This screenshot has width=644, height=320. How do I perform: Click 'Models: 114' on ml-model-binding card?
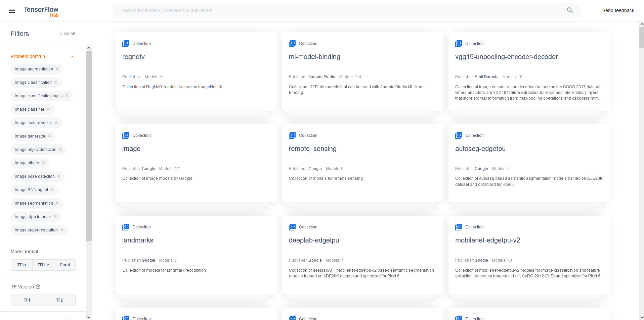coord(350,77)
